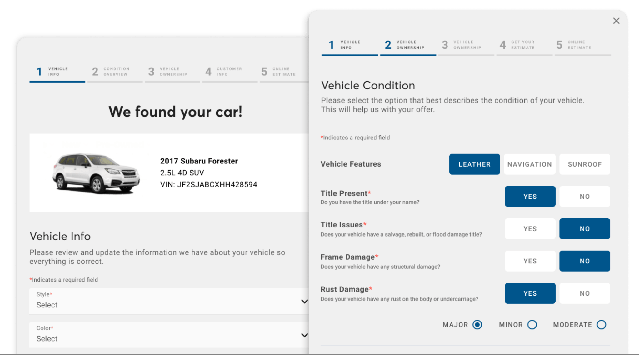Select the Major rust damage radio
Screen dimensions: 644x355
pyautogui.click(x=477, y=325)
